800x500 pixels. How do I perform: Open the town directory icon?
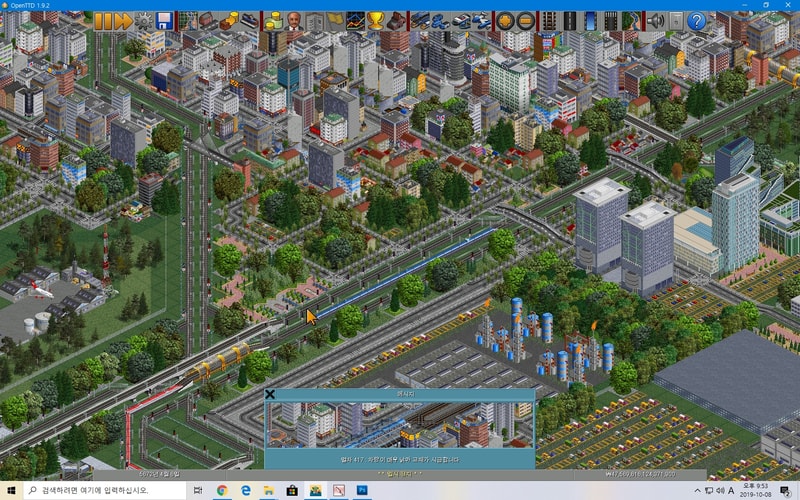208,21
